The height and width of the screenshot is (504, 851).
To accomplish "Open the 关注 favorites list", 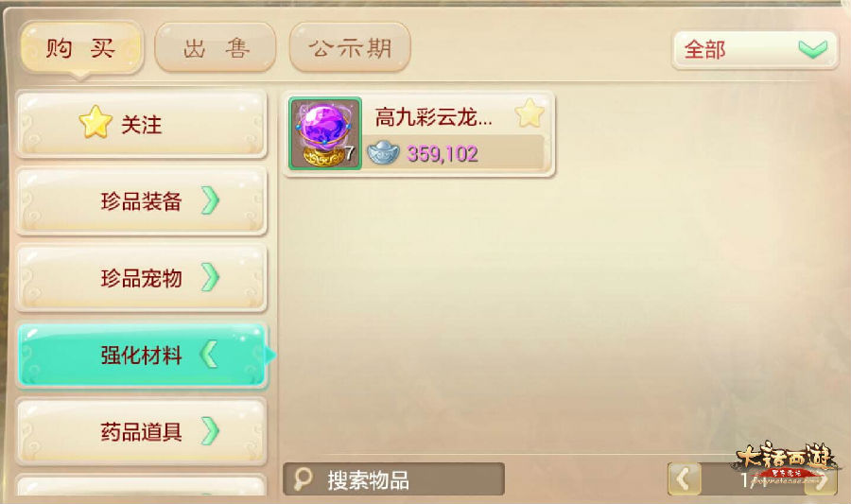I will (142, 124).
